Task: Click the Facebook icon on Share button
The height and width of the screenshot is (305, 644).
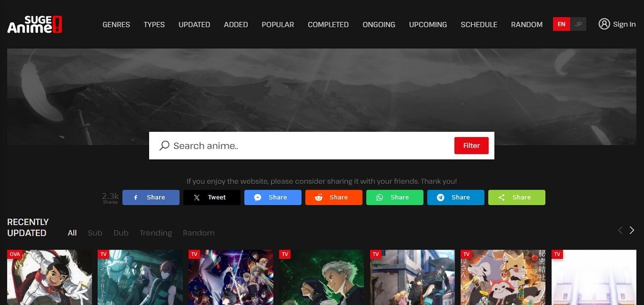Action: 136,197
